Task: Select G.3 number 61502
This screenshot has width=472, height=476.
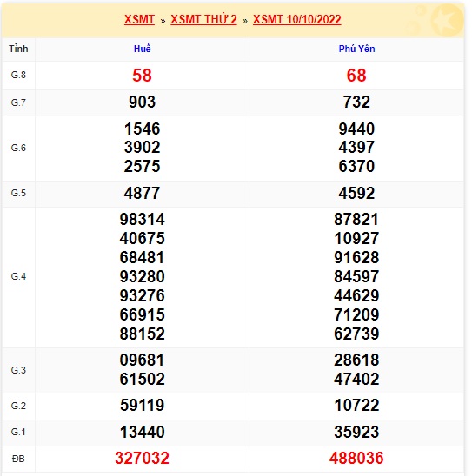Action: click(143, 380)
